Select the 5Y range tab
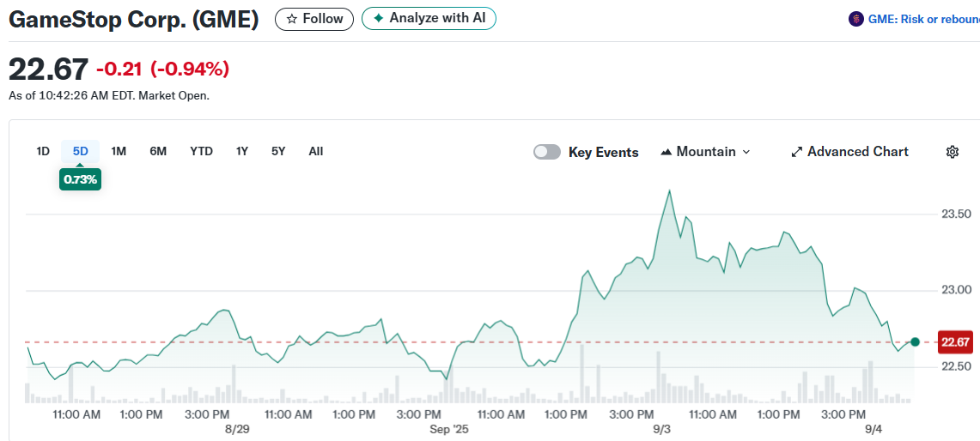Viewport: 980px width, 441px height. click(278, 151)
